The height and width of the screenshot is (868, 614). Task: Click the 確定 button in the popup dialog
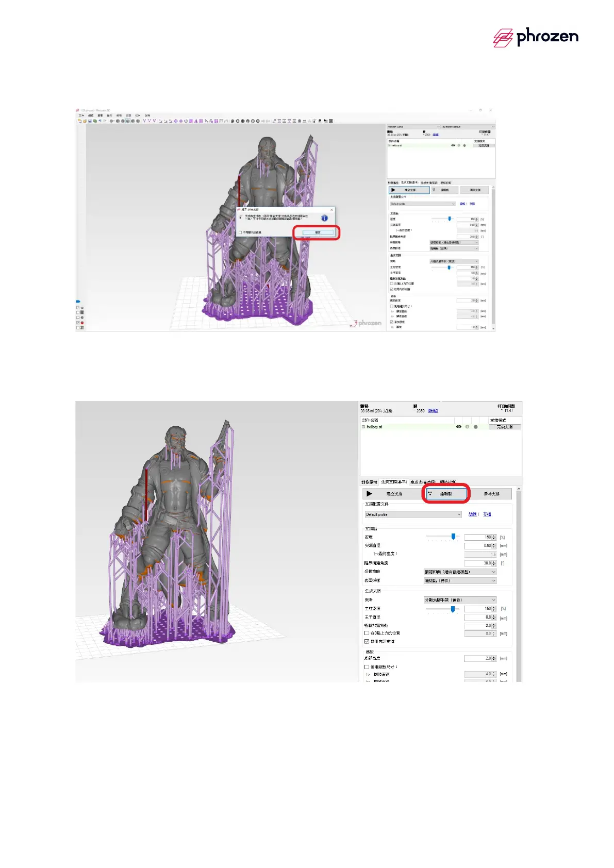pos(318,232)
